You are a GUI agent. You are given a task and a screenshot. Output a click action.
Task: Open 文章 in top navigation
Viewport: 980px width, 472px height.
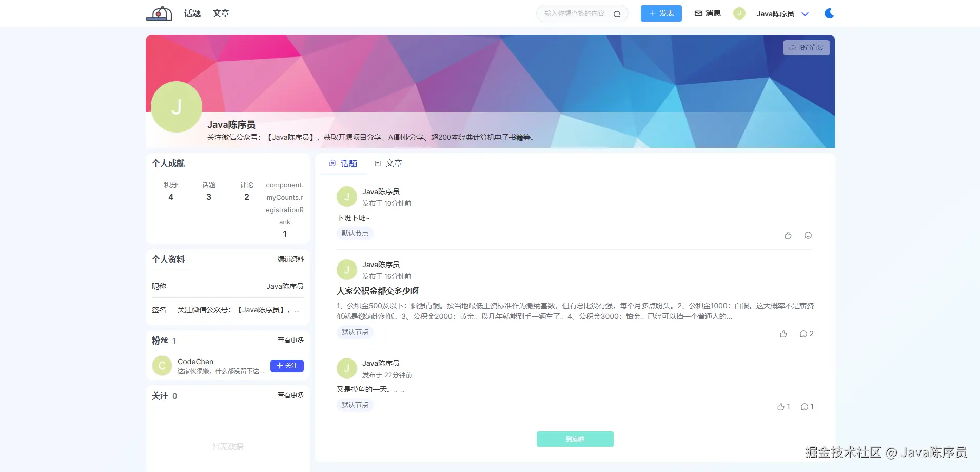pos(221,13)
